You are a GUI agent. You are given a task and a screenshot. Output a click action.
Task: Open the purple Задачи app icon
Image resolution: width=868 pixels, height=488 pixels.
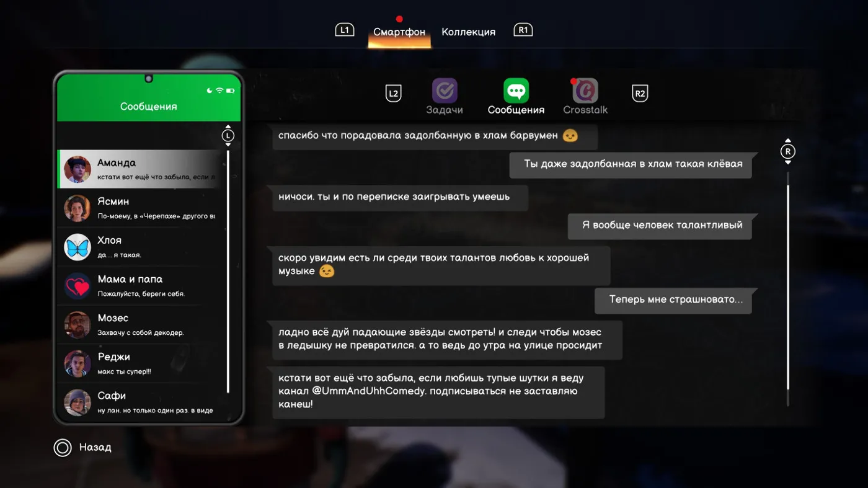[445, 91]
